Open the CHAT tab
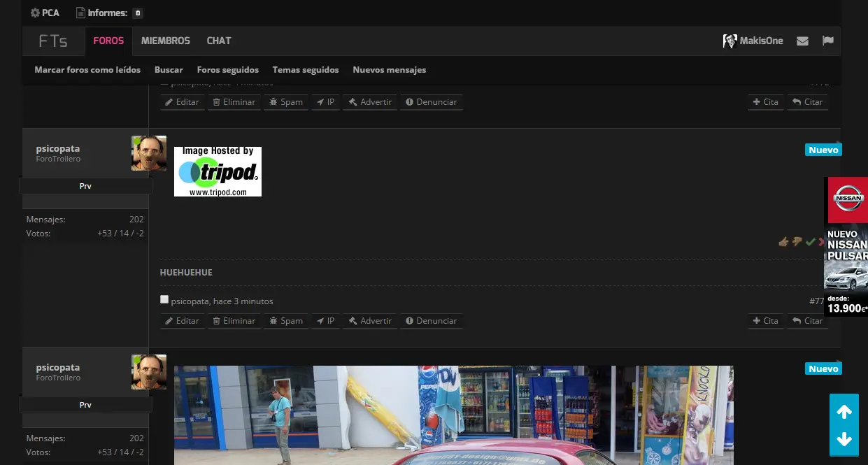Viewport: 868px width, 465px height. (219, 41)
